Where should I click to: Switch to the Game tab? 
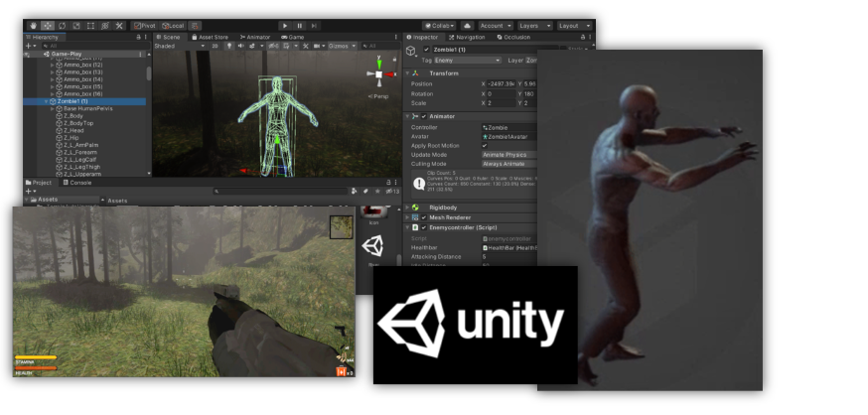293,37
